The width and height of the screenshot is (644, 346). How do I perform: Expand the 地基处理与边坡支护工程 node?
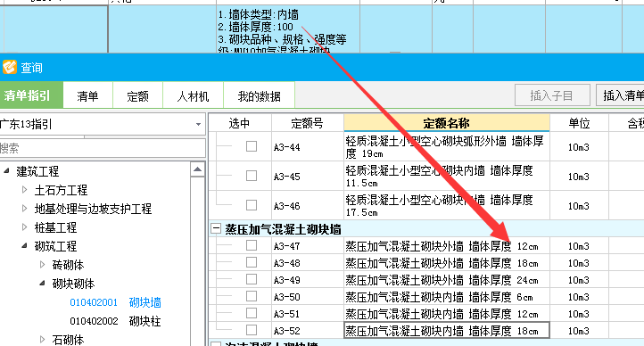(x=24, y=209)
